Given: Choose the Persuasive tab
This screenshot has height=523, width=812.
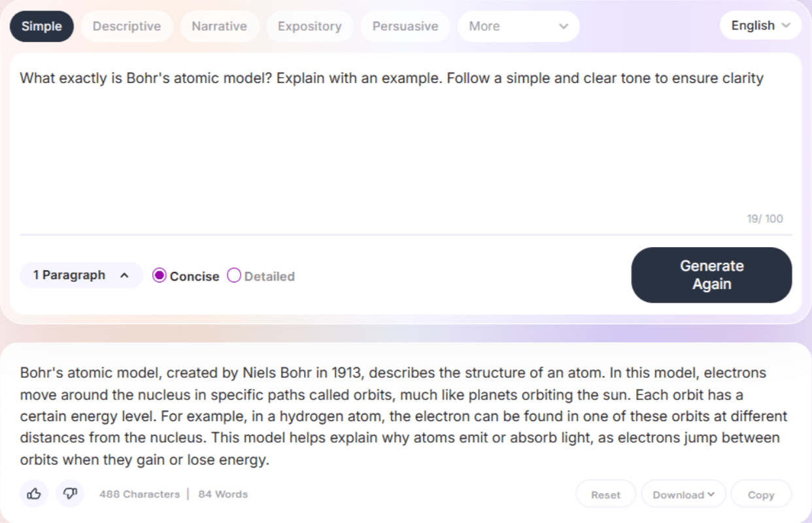Looking at the screenshot, I should pyautogui.click(x=405, y=27).
